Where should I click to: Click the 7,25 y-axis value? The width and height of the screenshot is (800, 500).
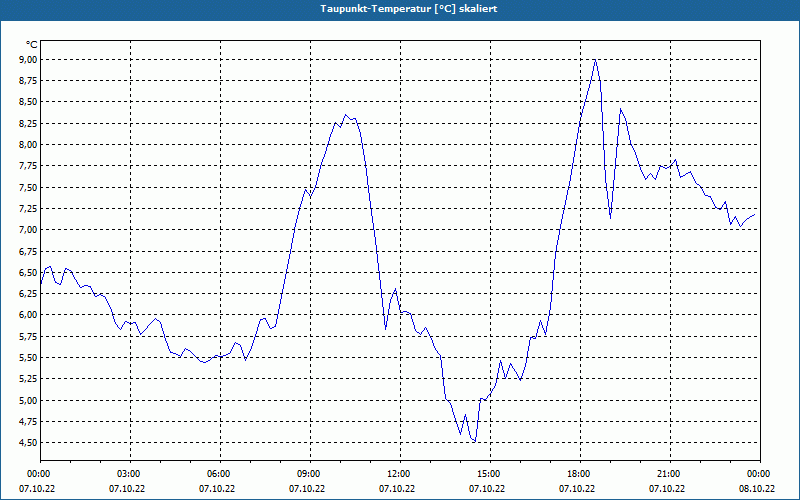pyautogui.click(x=28, y=209)
